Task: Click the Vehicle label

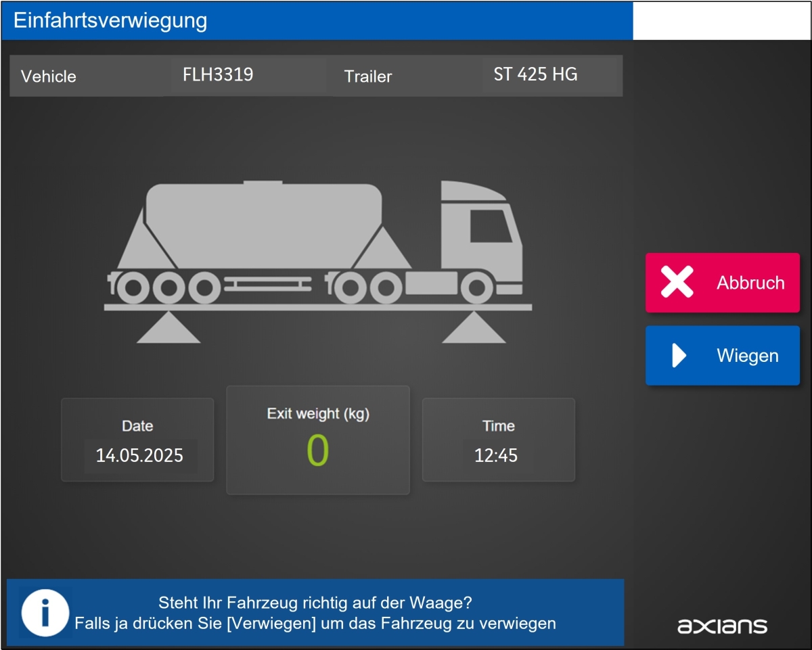Action: [x=49, y=76]
